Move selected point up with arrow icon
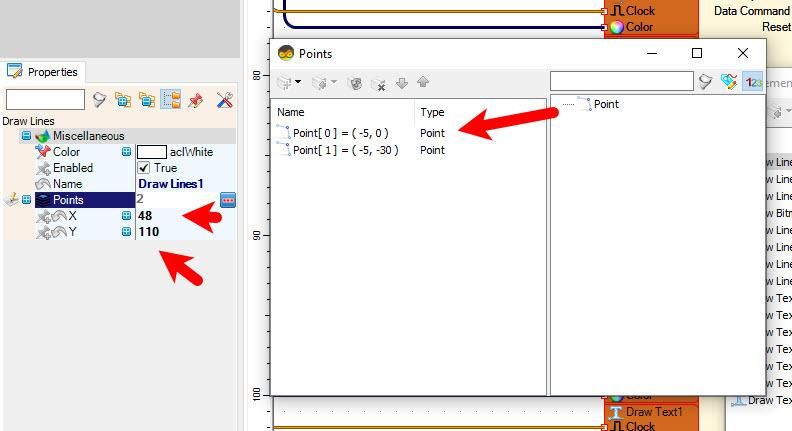Image resolution: width=792 pixels, height=431 pixels. click(423, 82)
